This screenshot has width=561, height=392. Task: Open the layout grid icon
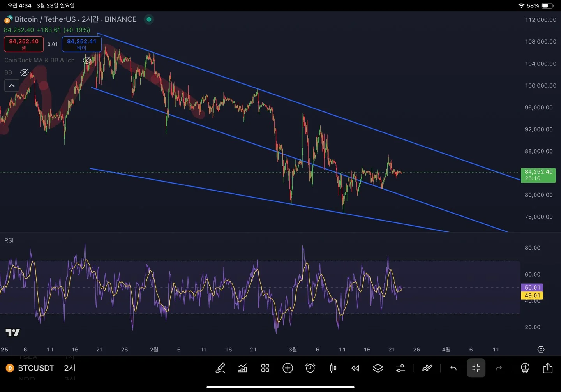(x=265, y=368)
